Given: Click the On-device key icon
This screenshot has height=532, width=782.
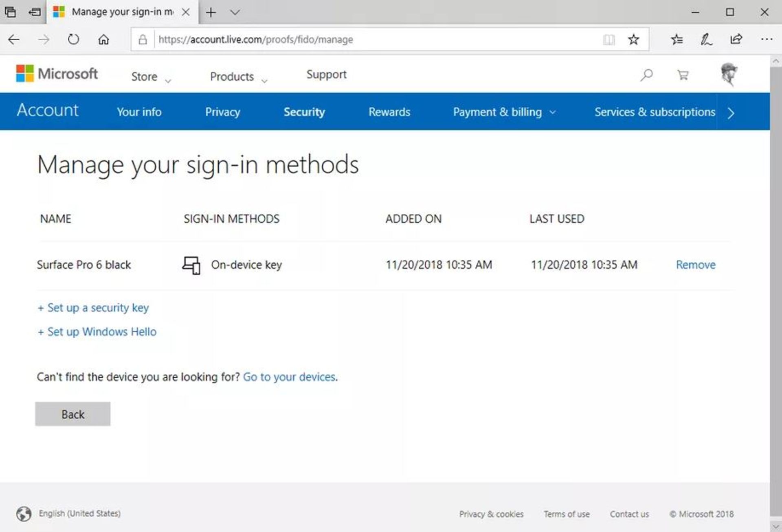Looking at the screenshot, I should [x=191, y=265].
